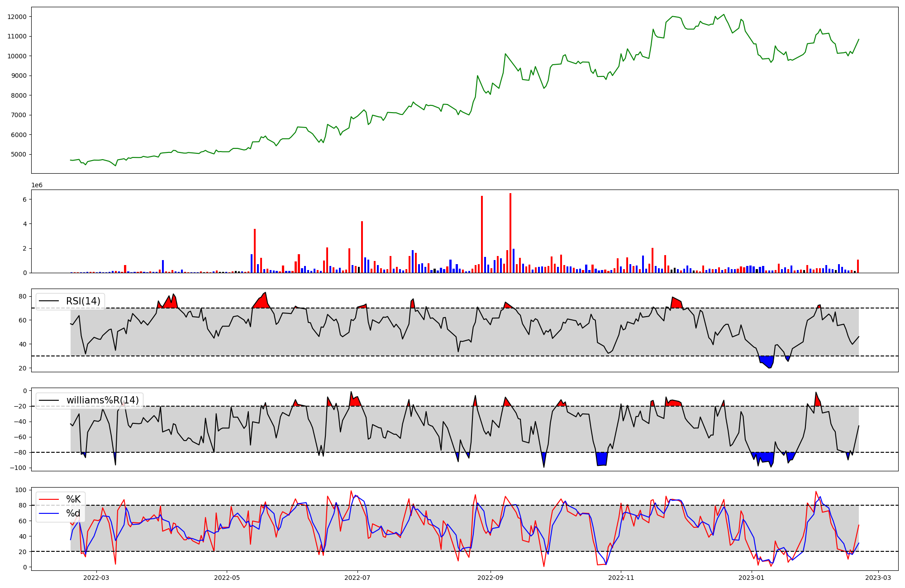Click the 1e6 volume scale label
The width and height of the screenshot is (905, 588).
37,185
